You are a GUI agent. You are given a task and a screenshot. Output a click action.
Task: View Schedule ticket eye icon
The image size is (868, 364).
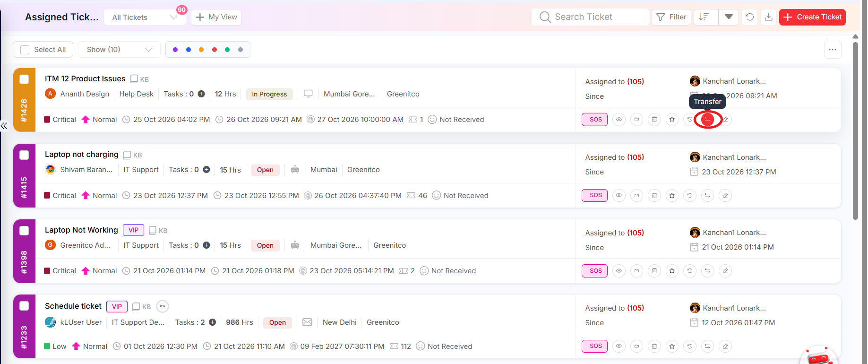click(x=619, y=347)
